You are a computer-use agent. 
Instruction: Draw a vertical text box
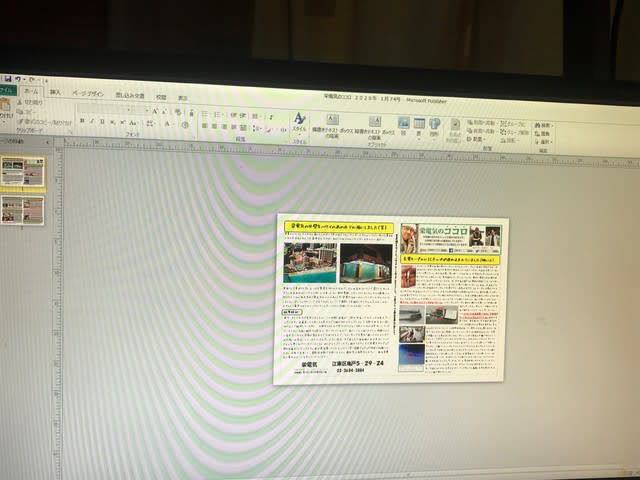[x=375, y=128]
